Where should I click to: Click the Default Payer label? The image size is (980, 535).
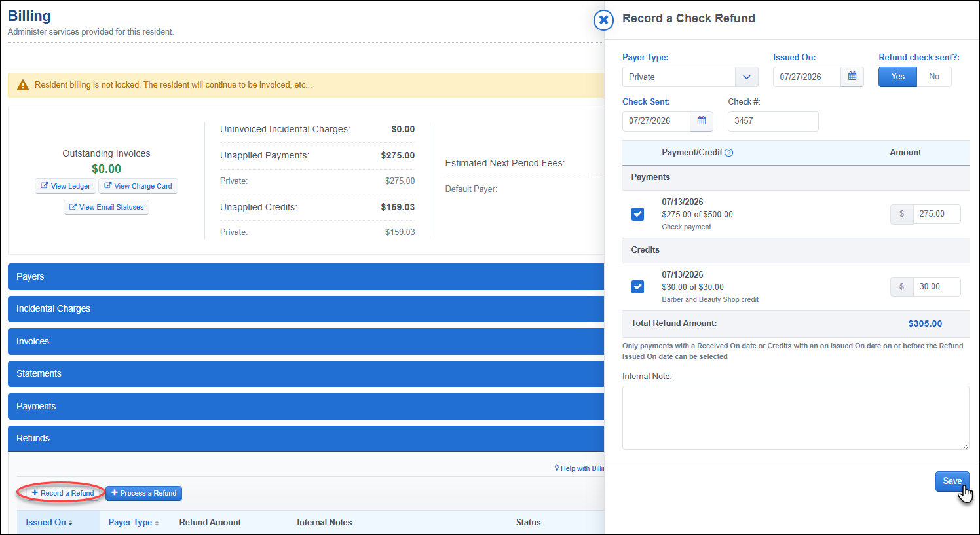[471, 189]
